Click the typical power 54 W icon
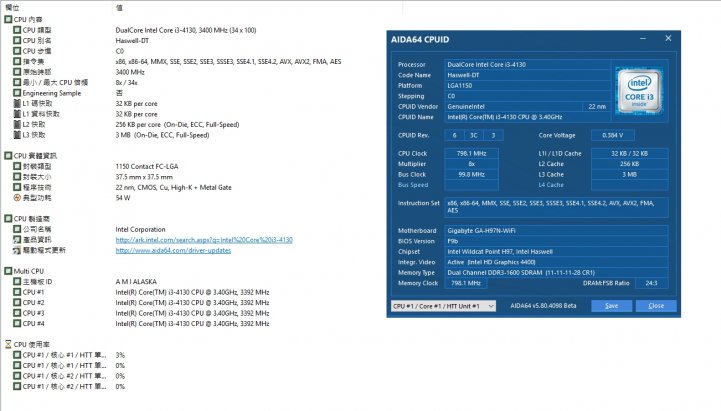This screenshot has width=721, height=411. pos(17,198)
